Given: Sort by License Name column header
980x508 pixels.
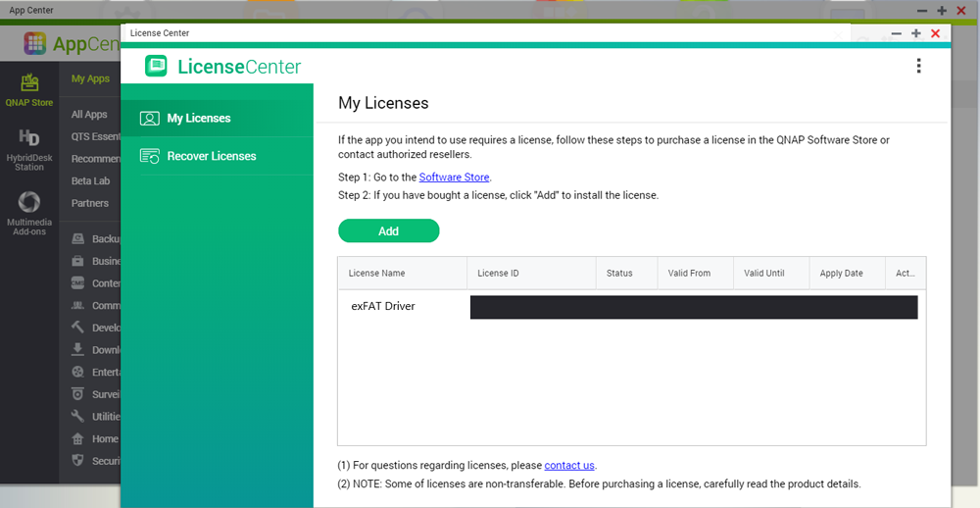Looking at the screenshot, I should (377, 274).
